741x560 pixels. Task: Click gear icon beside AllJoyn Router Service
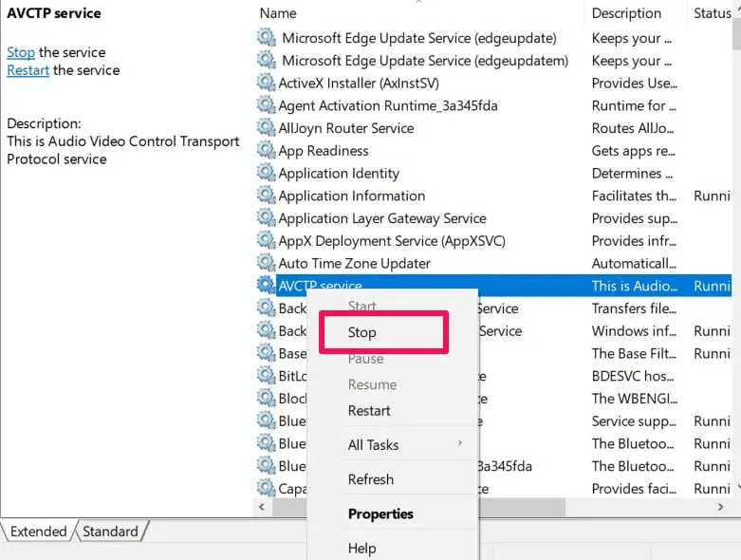267,128
